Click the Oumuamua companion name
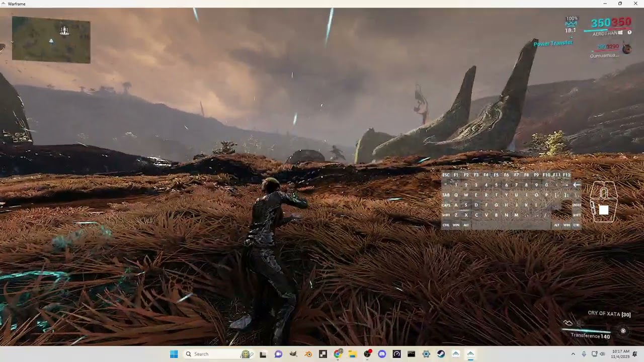 (x=605, y=56)
